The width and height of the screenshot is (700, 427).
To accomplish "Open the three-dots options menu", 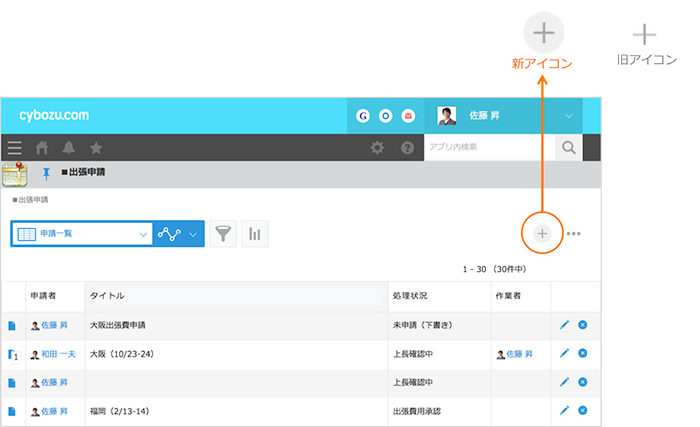I will click(574, 234).
